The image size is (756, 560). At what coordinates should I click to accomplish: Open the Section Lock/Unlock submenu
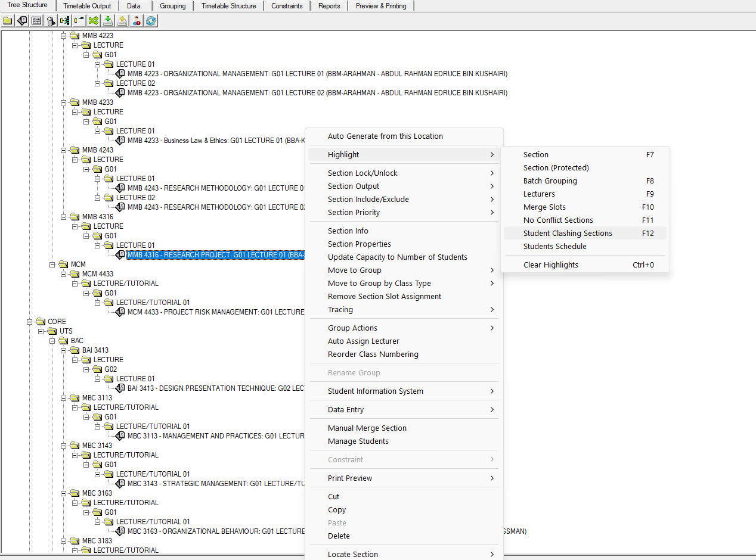[404, 173]
